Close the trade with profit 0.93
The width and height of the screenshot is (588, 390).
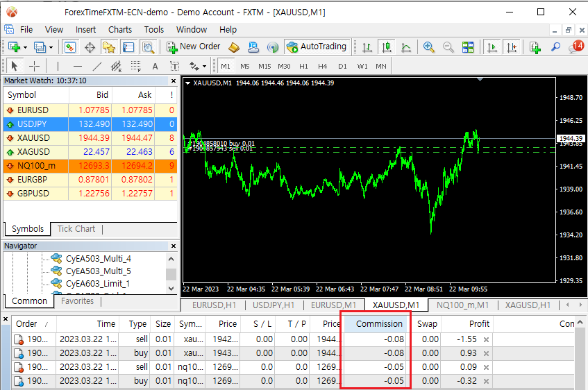tap(486, 354)
